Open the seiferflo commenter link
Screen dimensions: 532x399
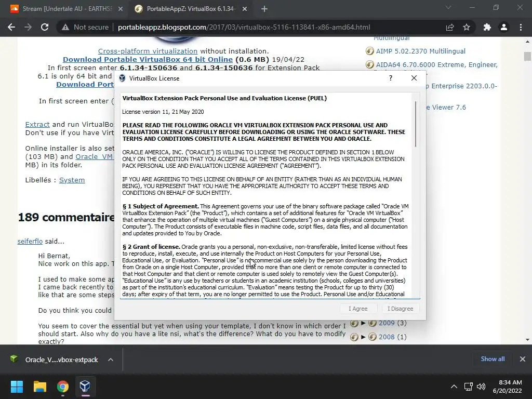click(30, 241)
